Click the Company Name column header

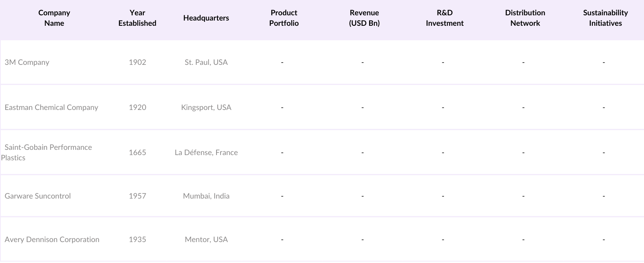click(x=54, y=18)
